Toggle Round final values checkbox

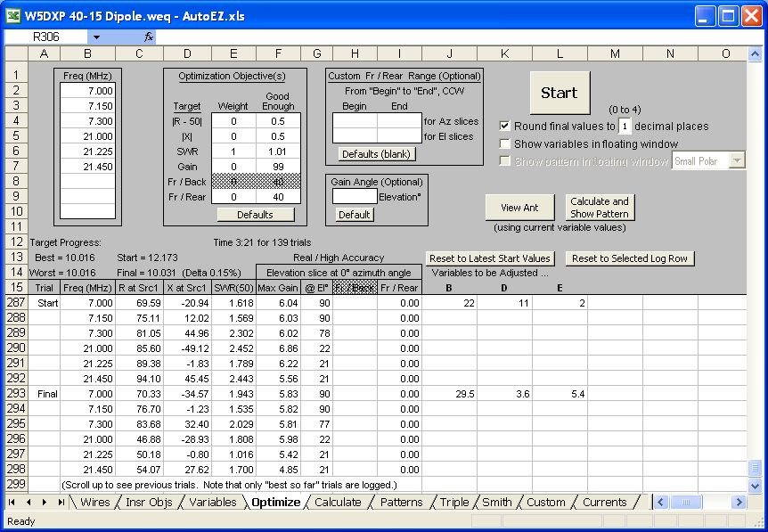505,127
